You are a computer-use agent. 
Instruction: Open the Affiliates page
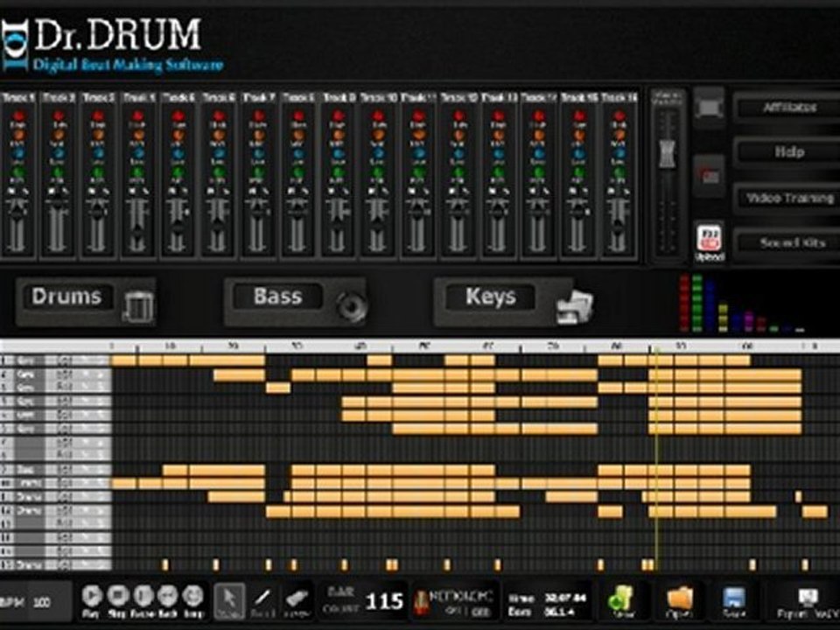[x=788, y=108]
